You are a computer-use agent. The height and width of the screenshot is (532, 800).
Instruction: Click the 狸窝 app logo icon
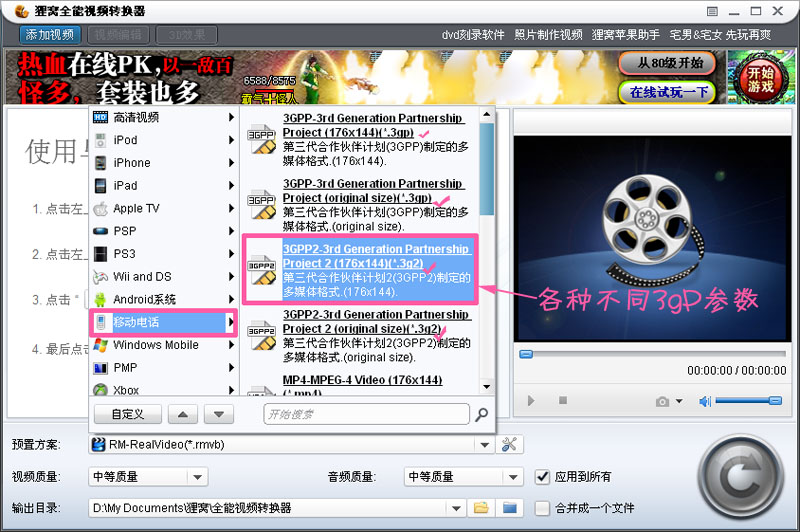(x=22, y=10)
